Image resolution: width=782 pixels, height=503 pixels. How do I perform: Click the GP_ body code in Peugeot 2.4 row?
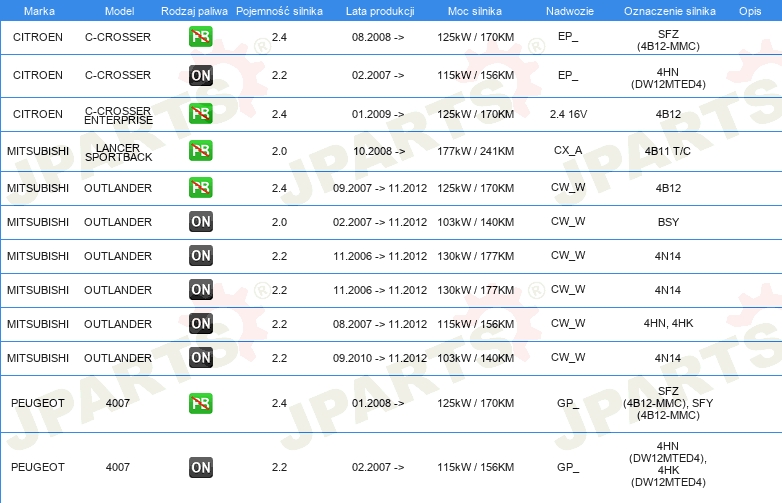[x=568, y=403]
